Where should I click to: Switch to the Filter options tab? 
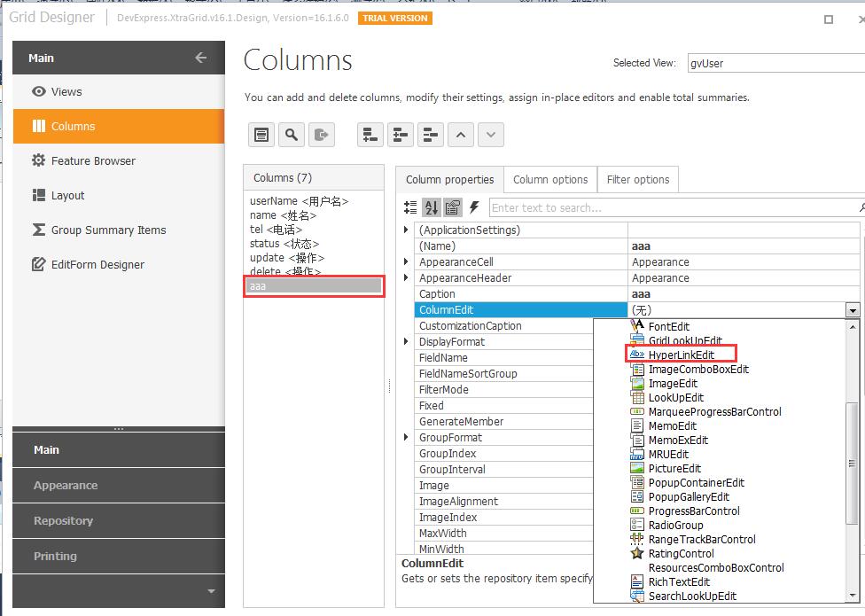click(638, 180)
